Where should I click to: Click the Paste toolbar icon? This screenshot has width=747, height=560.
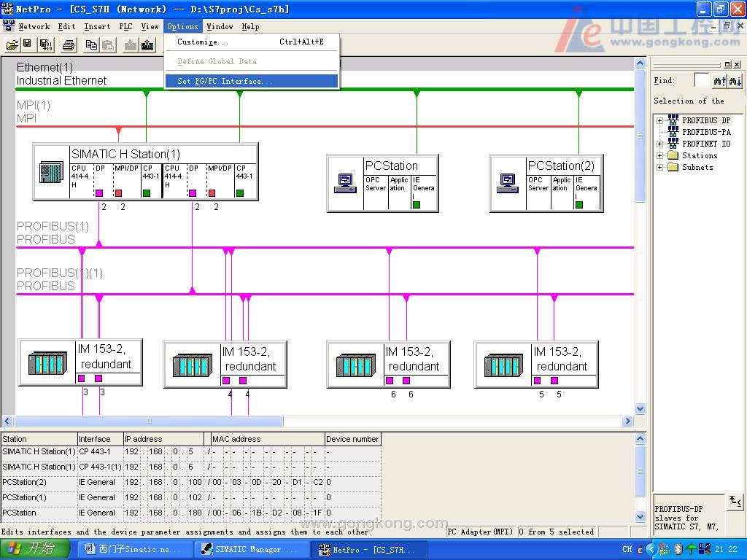(x=109, y=45)
